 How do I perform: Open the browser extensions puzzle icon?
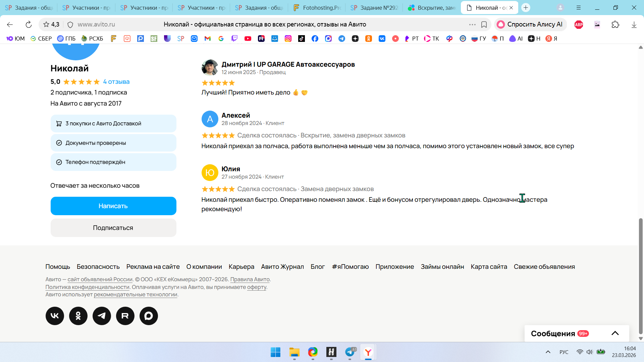(615, 24)
